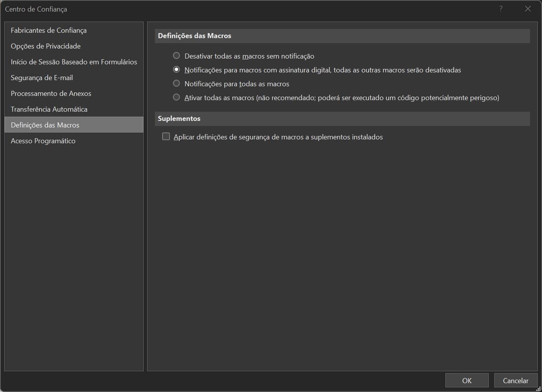The image size is (542, 392).
Task: Click the help question mark icon
Action: (x=501, y=9)
